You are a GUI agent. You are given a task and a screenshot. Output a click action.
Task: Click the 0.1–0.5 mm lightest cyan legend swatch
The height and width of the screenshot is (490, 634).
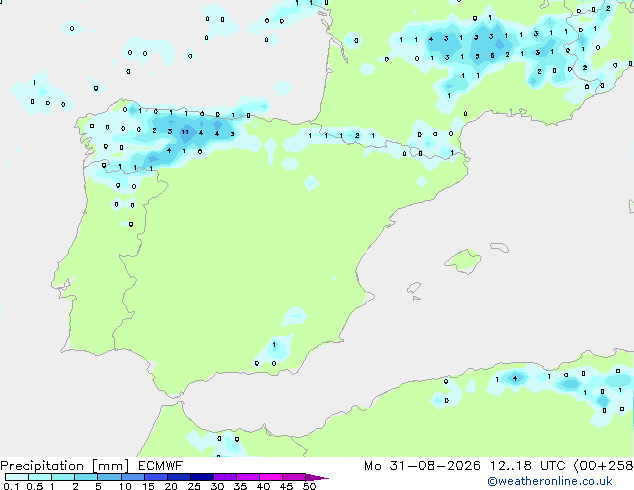coord(17,477)
